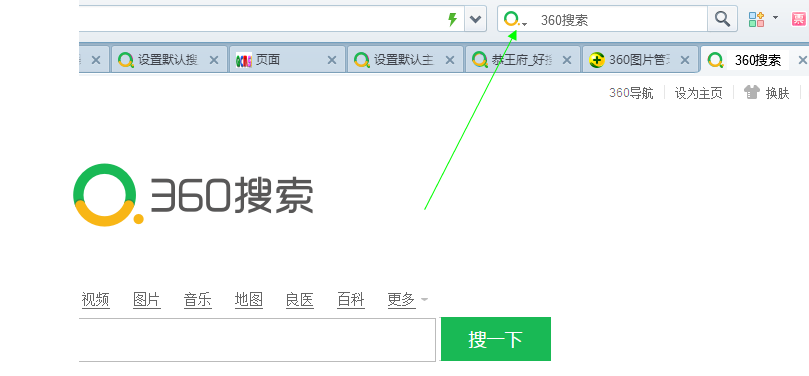This screenshot has height=376, width=809.
Task: Click the green 搜一下 button
Action: point(496,339)
